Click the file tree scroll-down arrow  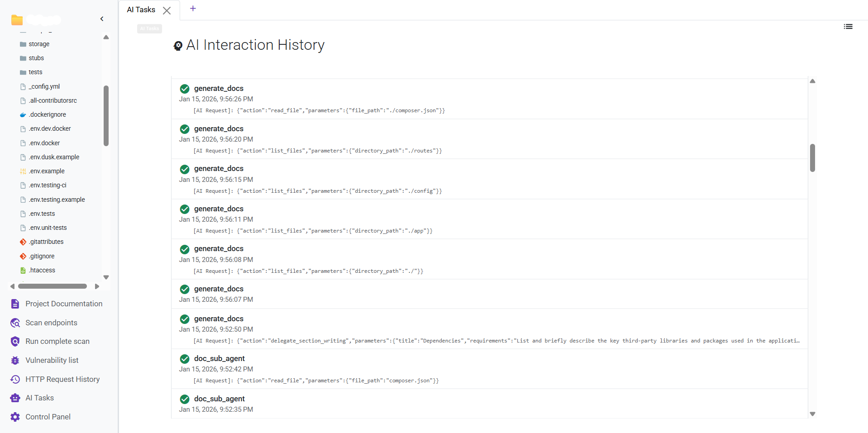click(x=106, y=277)
